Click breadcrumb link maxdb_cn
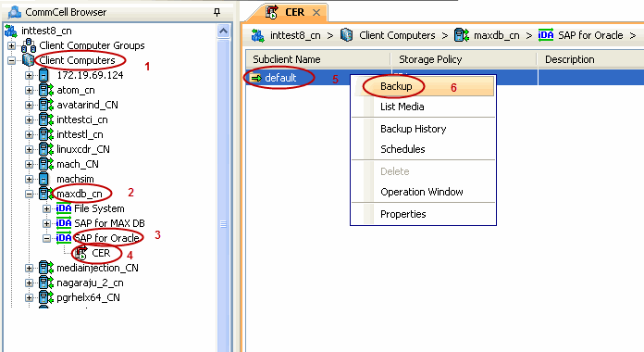644x352 pixels. tap(497, 35)
